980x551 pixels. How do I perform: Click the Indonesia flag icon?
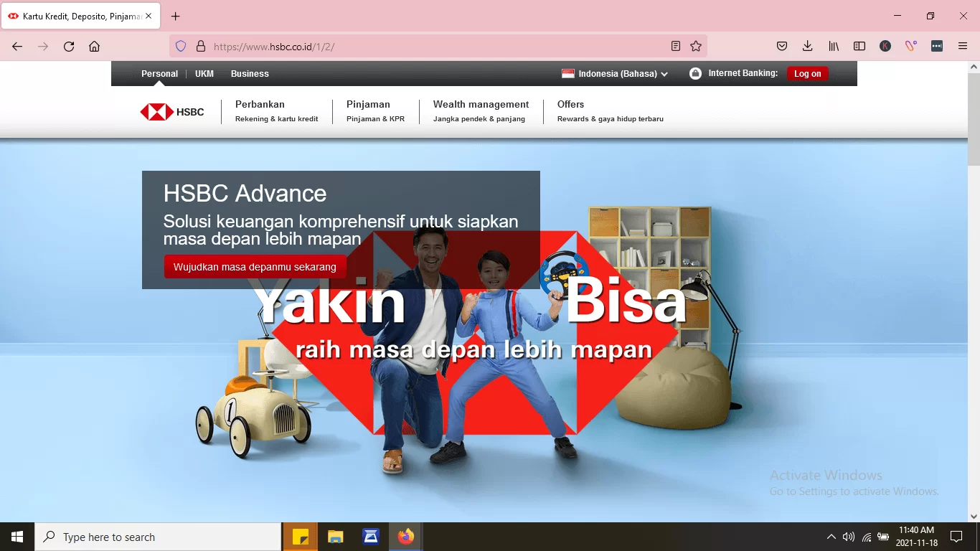(568, 73)
